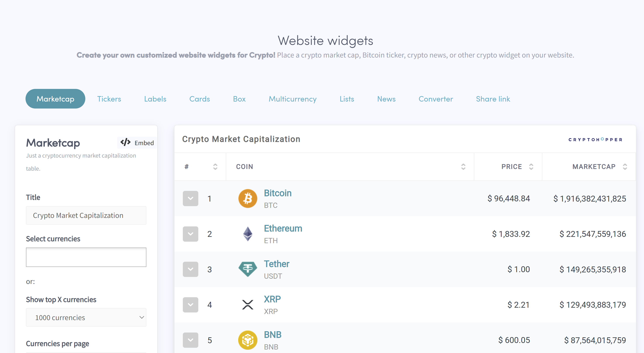
Task: Click BNB price $ 600.05
Action: pos(514,340)
